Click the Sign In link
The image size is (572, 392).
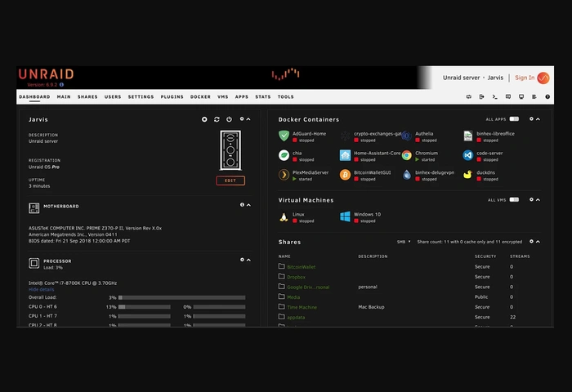point(525,78)
